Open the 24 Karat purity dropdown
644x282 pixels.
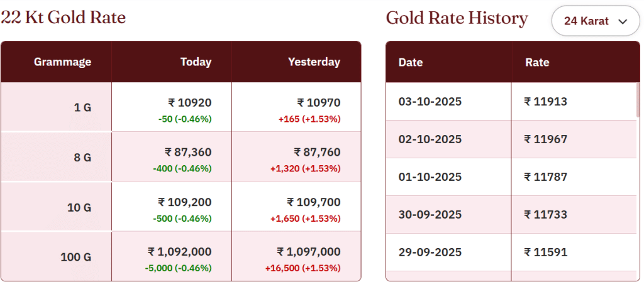coord(595,21)
